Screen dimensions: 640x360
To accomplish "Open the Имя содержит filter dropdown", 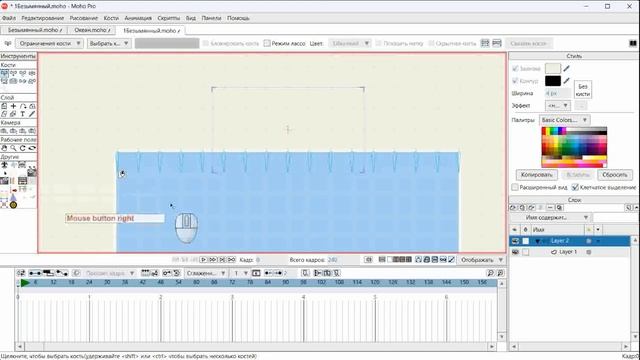I will coord(551,218).
